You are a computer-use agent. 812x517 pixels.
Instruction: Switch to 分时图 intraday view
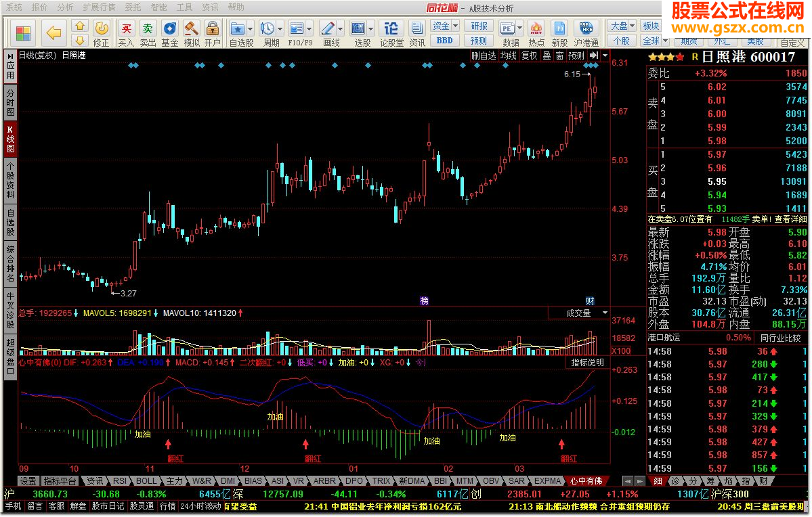click(x=10, y=102)
